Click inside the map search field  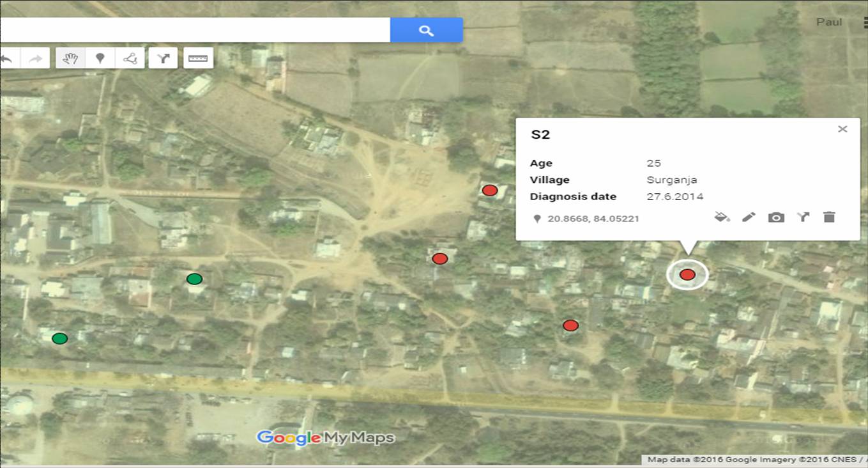click(x=192, y=29)
